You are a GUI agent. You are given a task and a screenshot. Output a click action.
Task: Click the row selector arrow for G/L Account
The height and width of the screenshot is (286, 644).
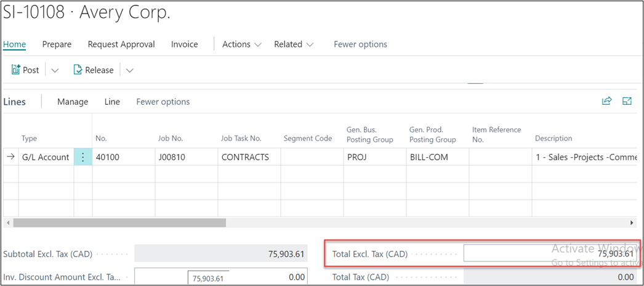(x=10, y=157)
